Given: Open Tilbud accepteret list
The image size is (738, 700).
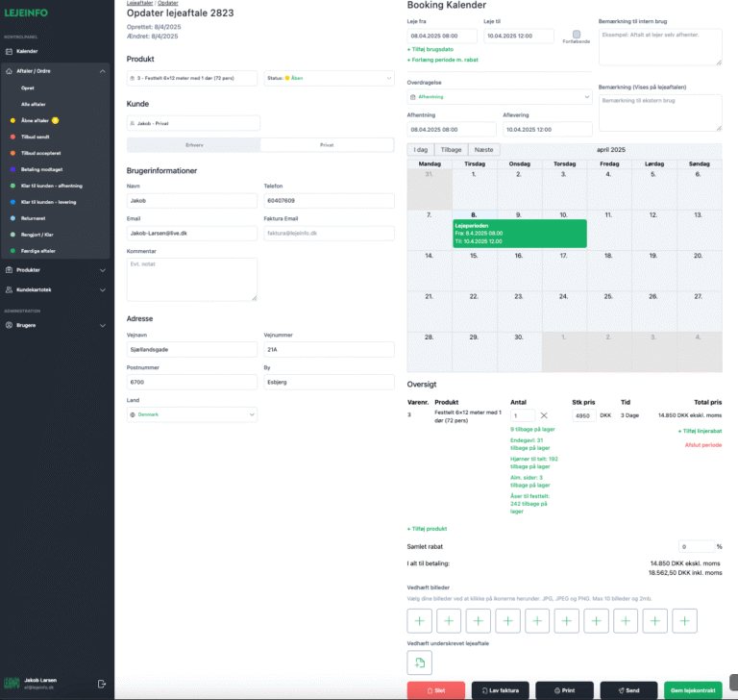Looking at the screenshot, I should click(x=40, y=153).
